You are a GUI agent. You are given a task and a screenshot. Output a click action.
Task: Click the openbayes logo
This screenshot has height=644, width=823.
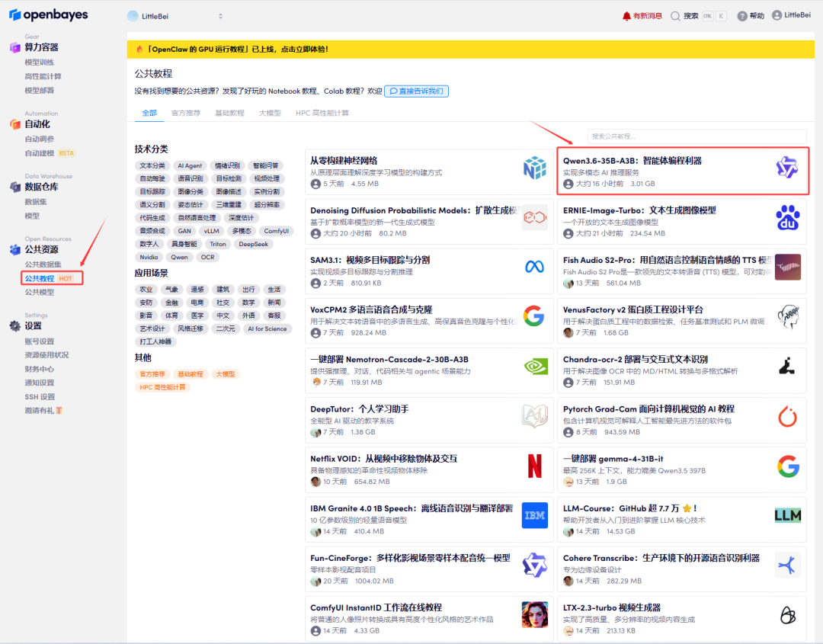point(48,14)
